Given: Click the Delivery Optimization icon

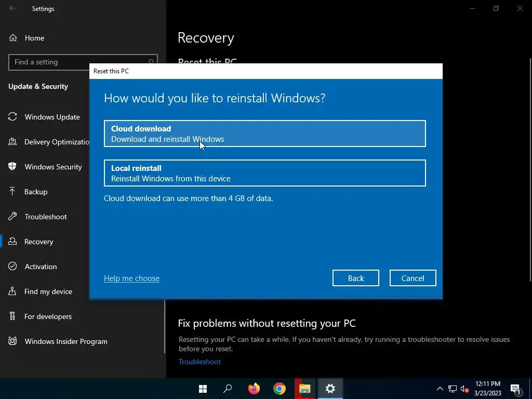Looking at the screenshot, I should click(12, 141).
